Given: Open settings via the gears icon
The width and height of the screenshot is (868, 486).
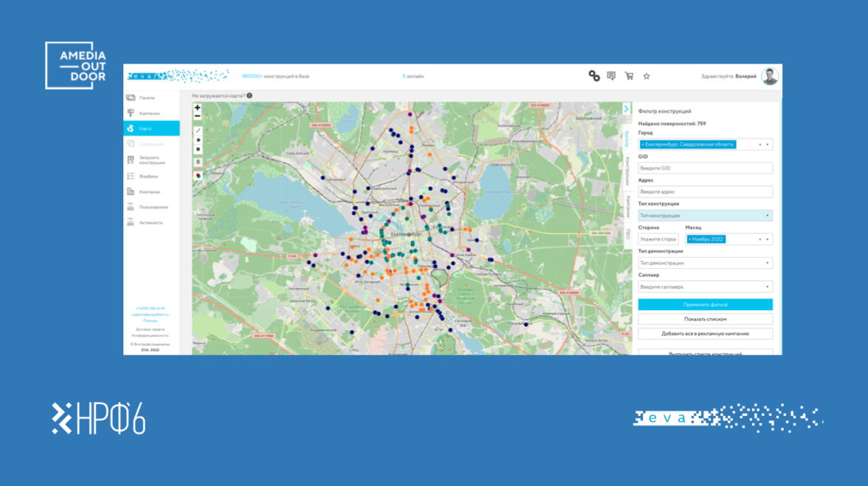Looking at the screenshot, I should (594, 75).
